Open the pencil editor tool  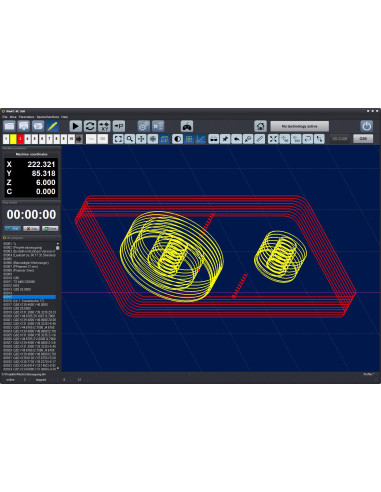click(53, 126)
